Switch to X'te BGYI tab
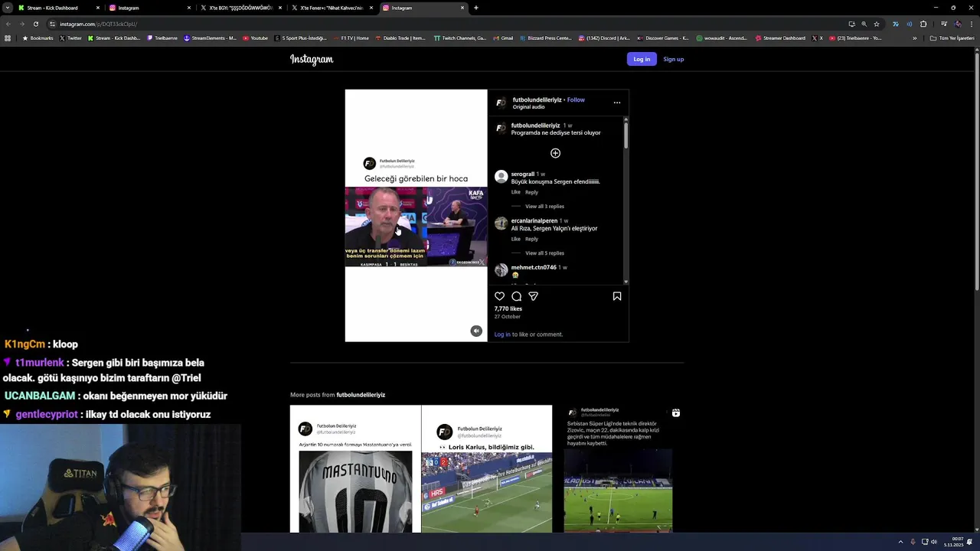 point(240,8)
